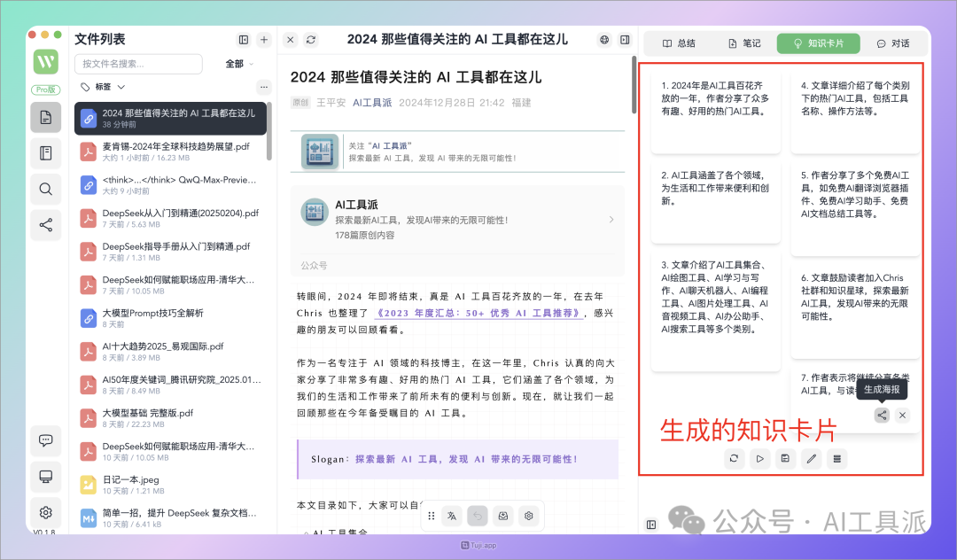Click the 生成海报 share icon on card 7
This screenshot has width=957, height=560.
tap(882, 416)
